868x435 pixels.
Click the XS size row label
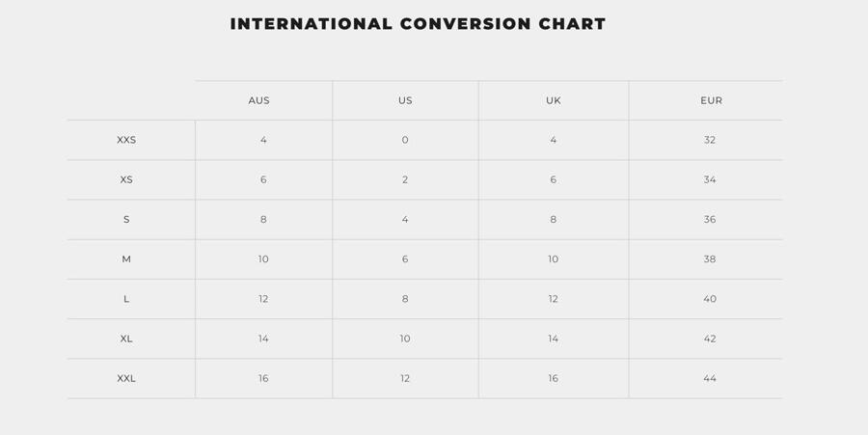click(x=126, y=179)
